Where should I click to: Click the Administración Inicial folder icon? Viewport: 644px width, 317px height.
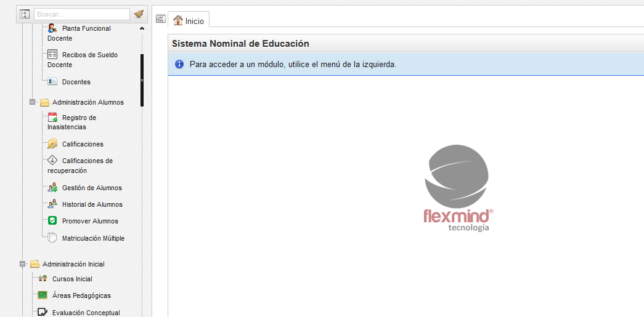35,263
